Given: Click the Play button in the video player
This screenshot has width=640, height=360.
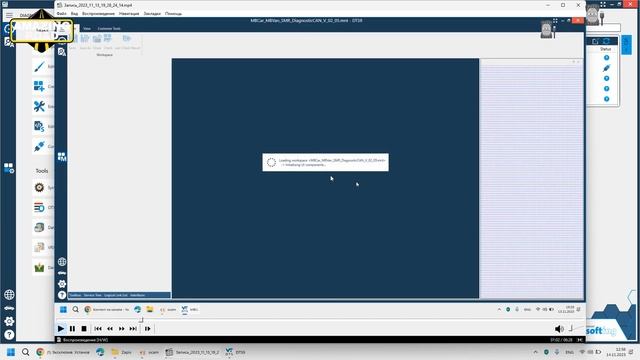Looking at the screenshot, I should (61, 329).
